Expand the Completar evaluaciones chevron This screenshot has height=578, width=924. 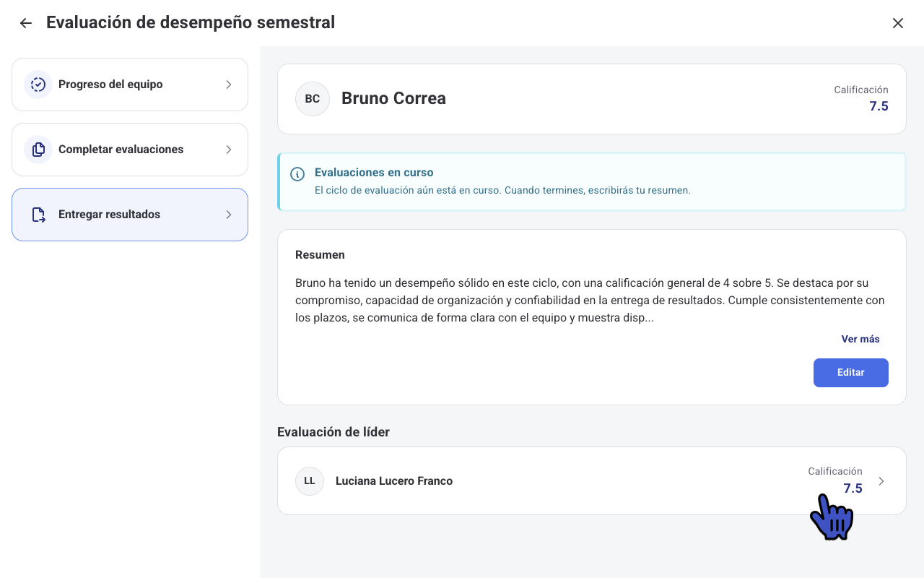point(229,150)
